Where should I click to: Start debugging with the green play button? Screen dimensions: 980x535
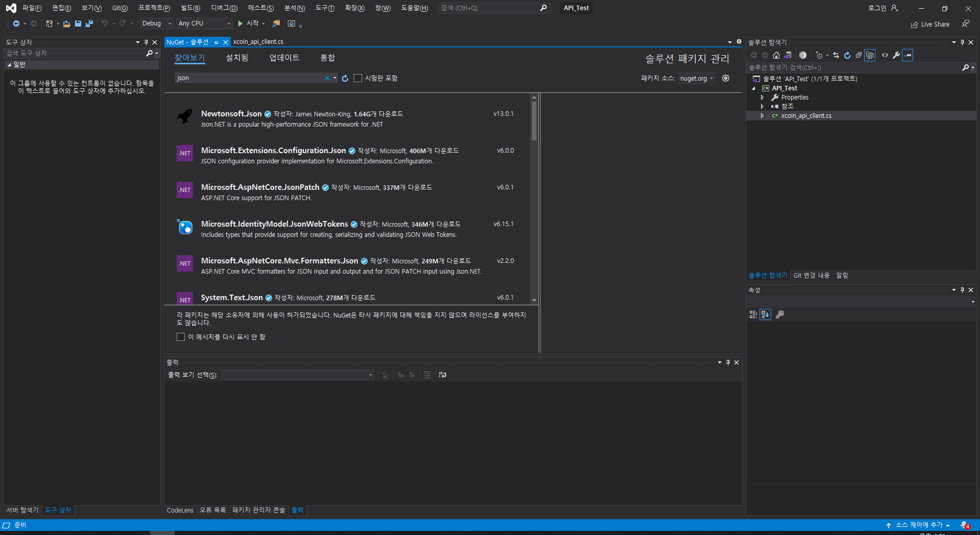tap(240, 23)
